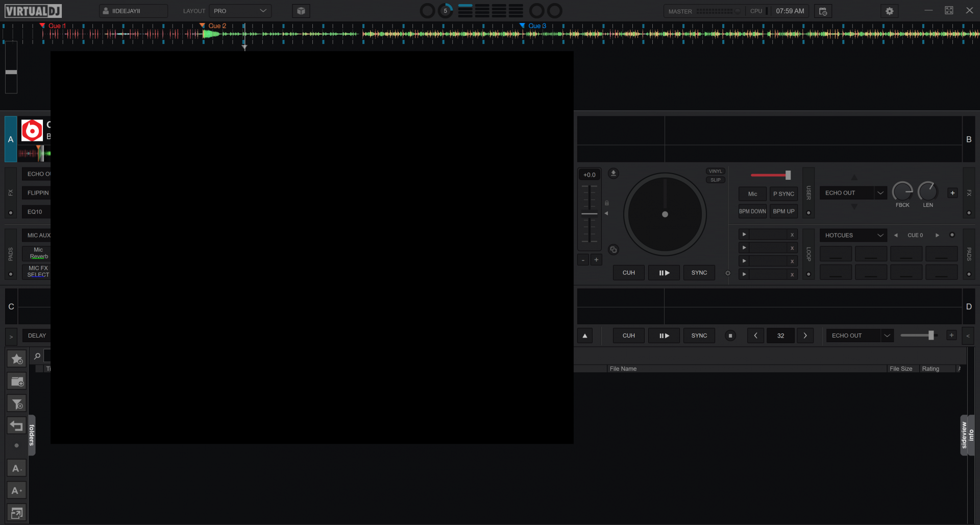Select the folders tab in the browser sidebar
Image resolution: width=980 pixels, height=525 pixels.
pos(32,435)
